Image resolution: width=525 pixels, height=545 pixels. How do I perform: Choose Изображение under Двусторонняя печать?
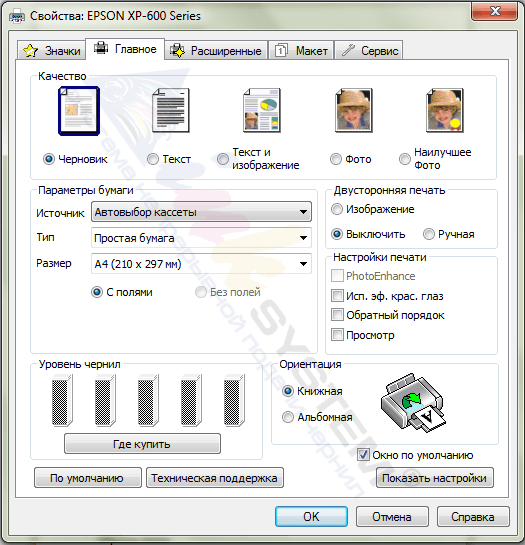337,209
